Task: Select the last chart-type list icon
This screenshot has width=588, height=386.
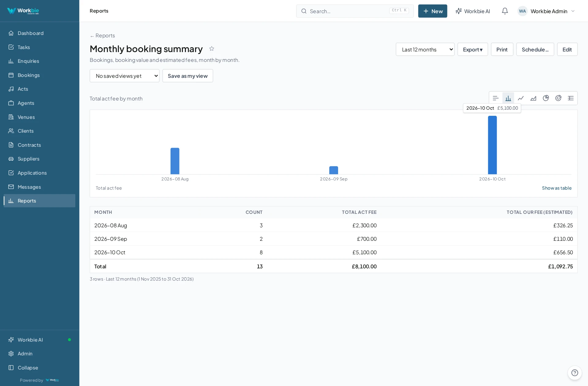Action: pos(571,98)
